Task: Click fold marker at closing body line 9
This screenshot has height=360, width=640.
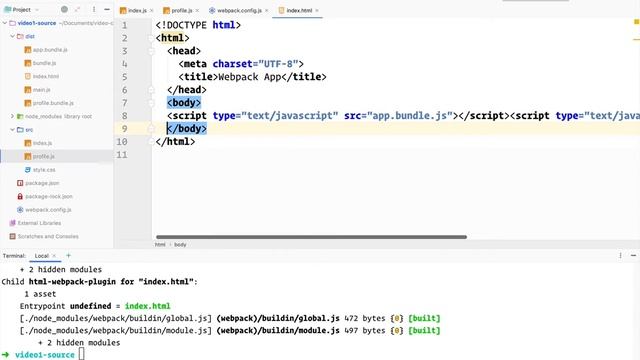Action: click(x=151, y=129)
